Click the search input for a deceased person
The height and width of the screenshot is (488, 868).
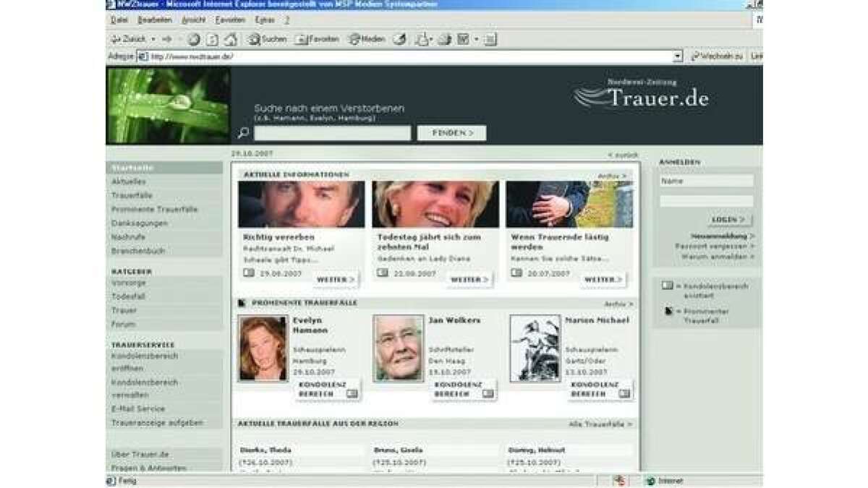[x=333, y=132]
